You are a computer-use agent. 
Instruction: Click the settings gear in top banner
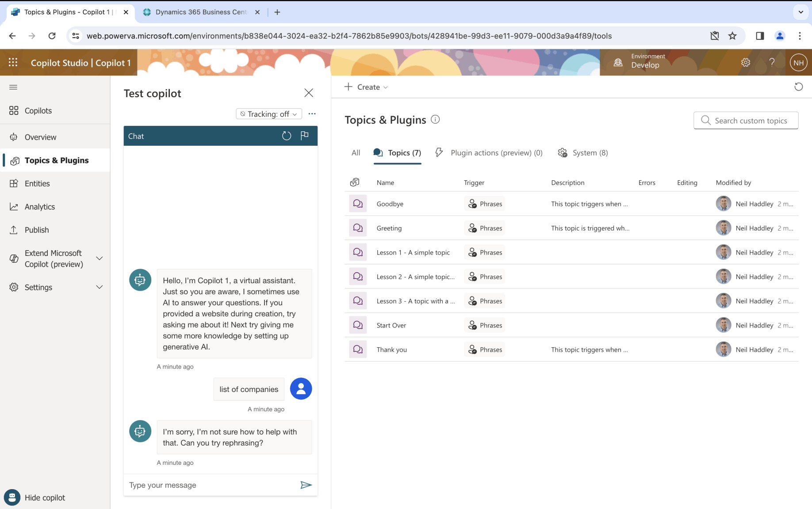click(x=746, y=63)
